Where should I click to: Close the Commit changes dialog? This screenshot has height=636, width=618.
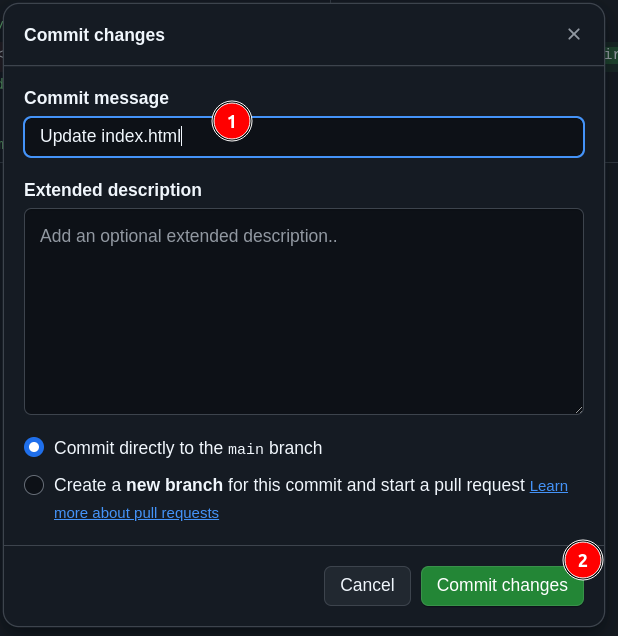pyautogui.click(x=574, y=34)
